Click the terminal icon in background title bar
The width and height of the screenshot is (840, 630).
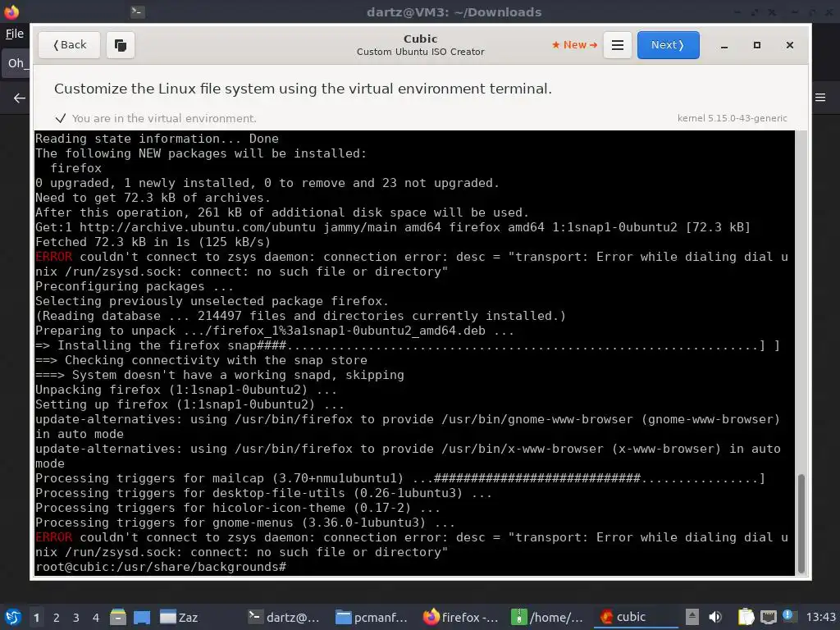[x=138, y=11]
